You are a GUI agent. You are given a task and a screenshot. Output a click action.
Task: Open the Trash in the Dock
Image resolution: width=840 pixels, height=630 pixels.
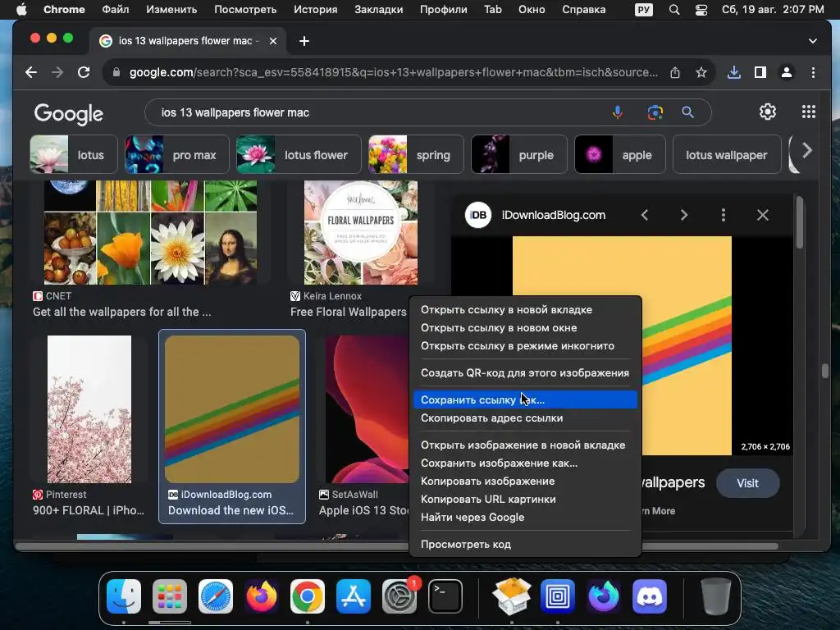pyautogui.click(x=715, y=596)
